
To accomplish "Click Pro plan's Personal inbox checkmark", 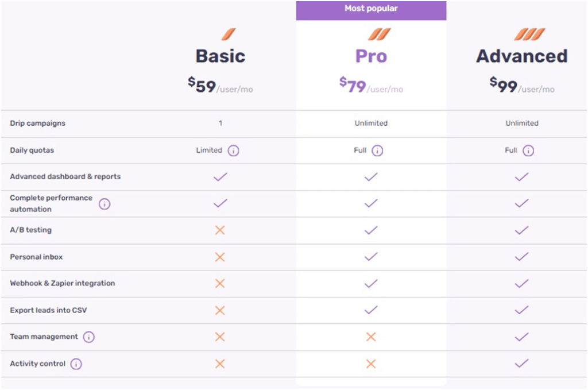I will [x=371, y=257].
